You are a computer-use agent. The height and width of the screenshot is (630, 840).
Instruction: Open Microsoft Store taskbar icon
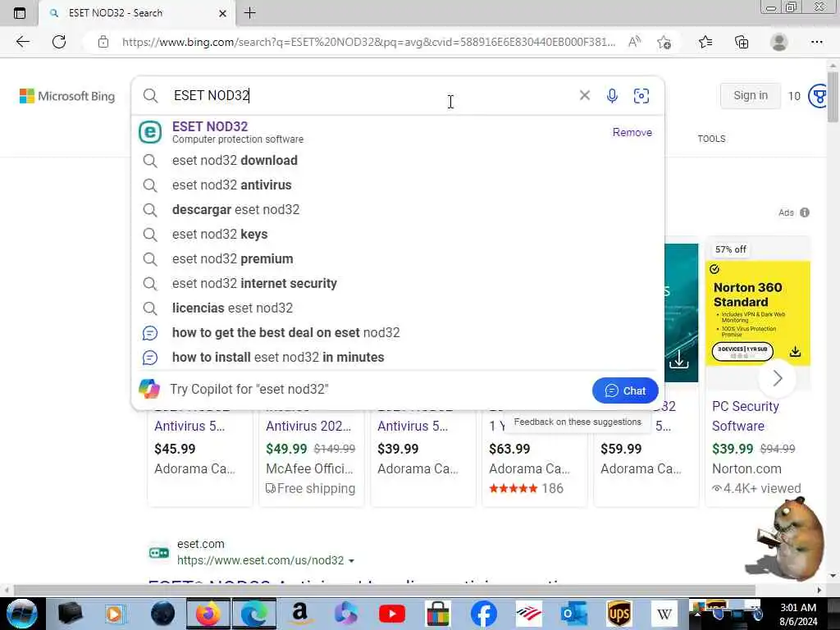(438, 614)
